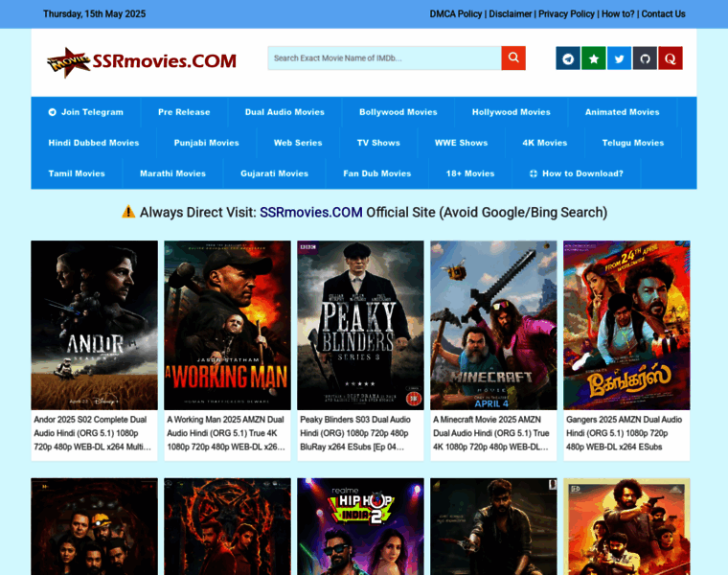
Task: Open the DMCA Policy link
Action: click(x=455, y=14)
